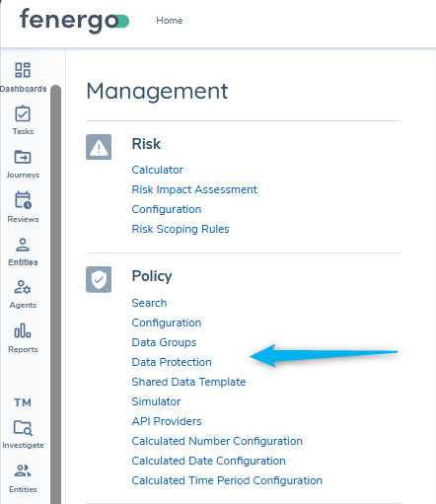Open API Providers link

167,421
